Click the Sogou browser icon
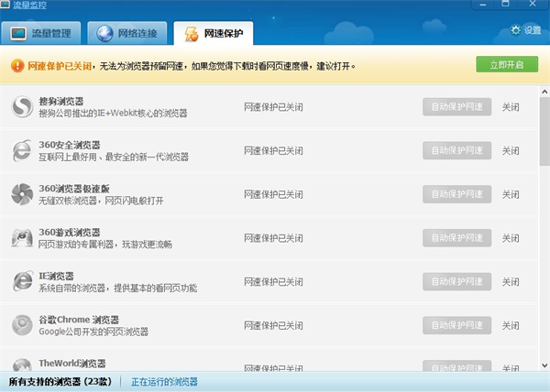The height and width of the screenshot is (392, 550). (22, 107)
